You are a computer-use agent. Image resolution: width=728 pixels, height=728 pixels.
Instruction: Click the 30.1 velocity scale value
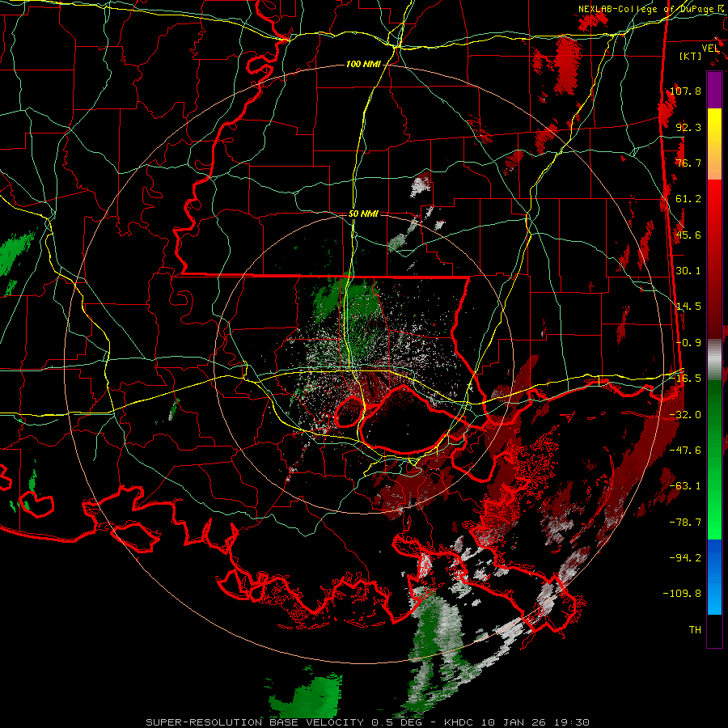click(x=688, y=271)
